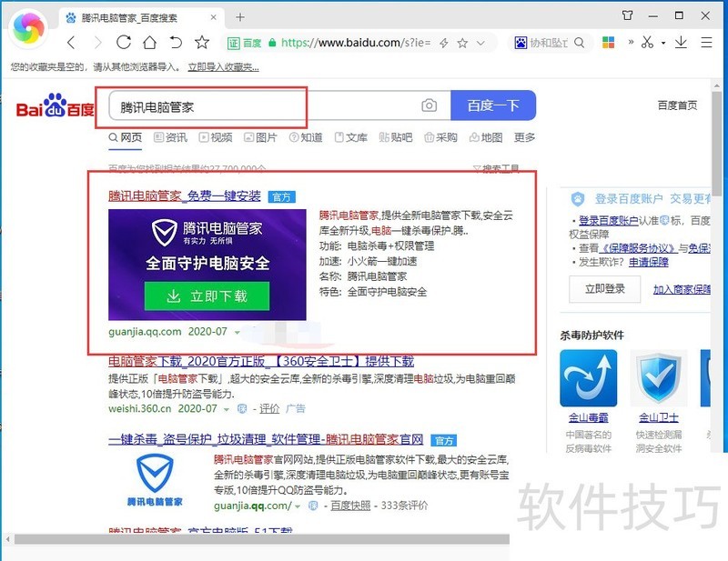The image size is (728, 561).
Task: Switch to the 贴吧 tab
Action: click(396, 137)
